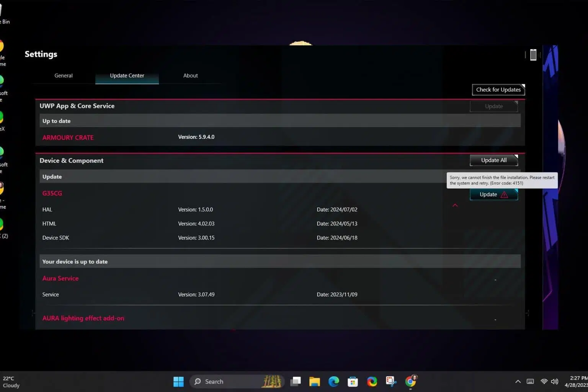588x392 pixels.
Task: Open File Explorer from the taskbar
Action: click(x=314, y=381)
